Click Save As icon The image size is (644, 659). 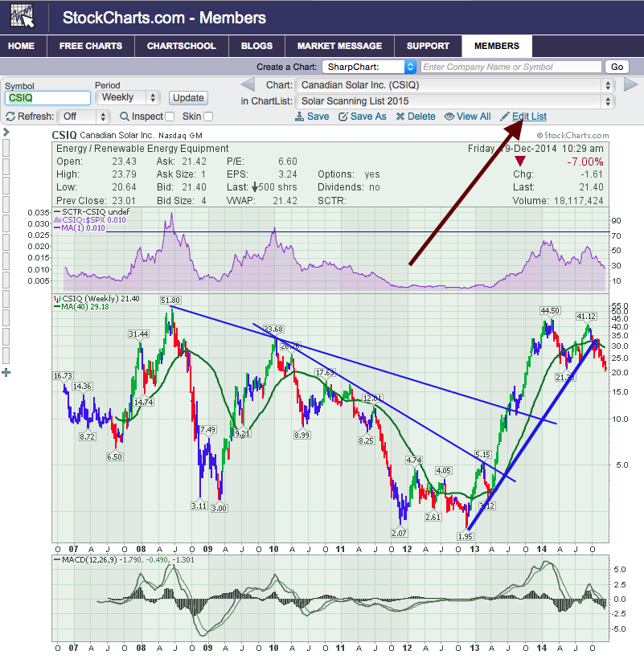[343, 117]
